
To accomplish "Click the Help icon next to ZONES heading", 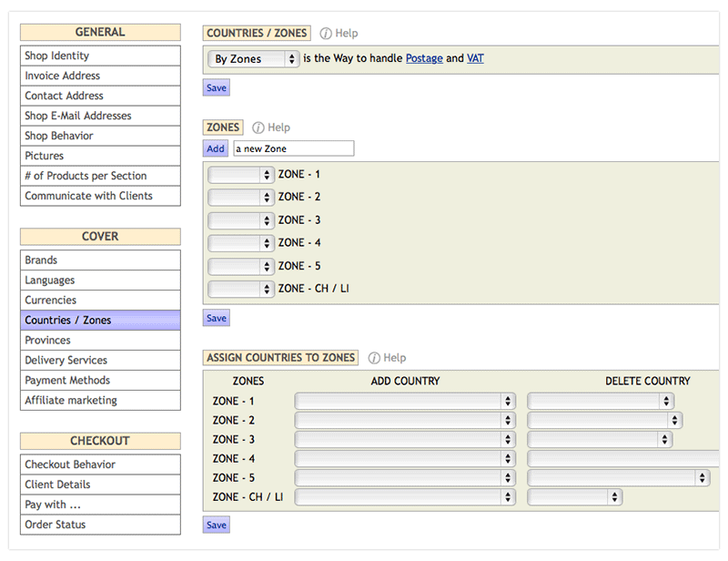I will (x=258, y=127).
